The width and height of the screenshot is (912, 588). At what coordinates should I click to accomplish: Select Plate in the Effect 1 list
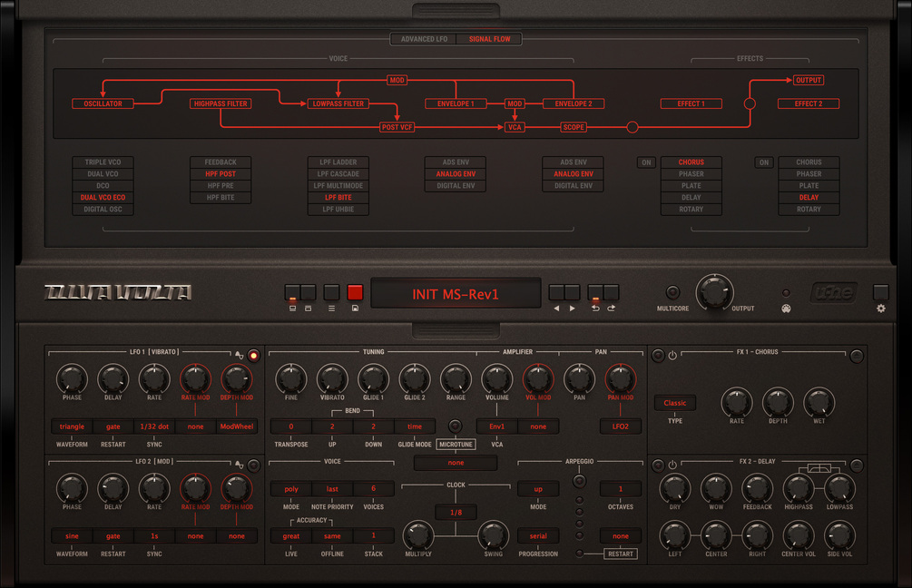(691, 185)
